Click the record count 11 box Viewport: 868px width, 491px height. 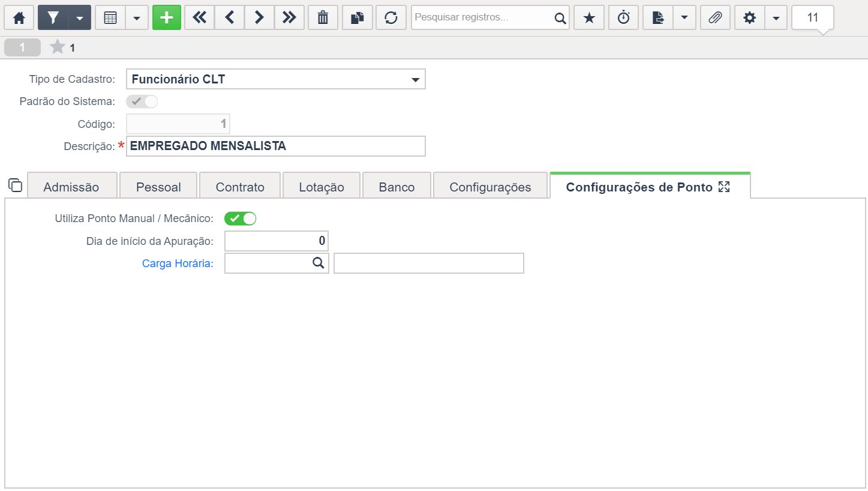(813, 18)
